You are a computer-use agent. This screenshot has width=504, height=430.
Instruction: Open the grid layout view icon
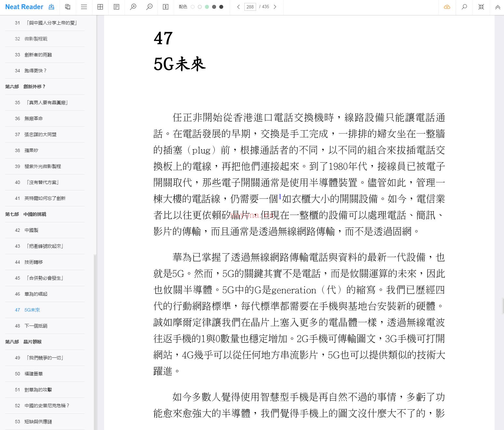[x=100, y=7]
